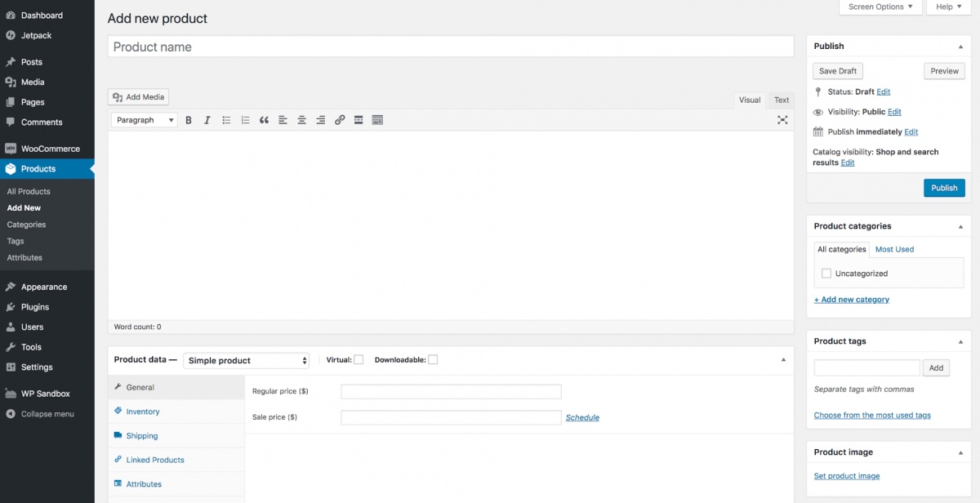Open the Inventory product data tab
Image resolution: width=980 pixels, height=503 pixels.
click(x=143, y=412)
